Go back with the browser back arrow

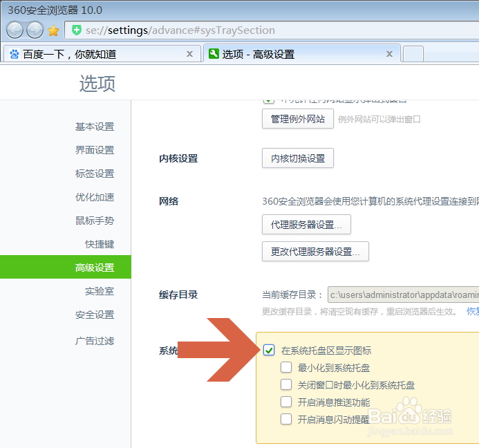click(x=15, y=30)
